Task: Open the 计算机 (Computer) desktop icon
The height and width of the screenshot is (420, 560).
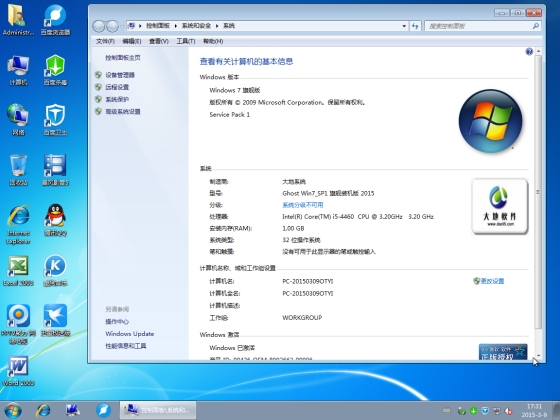Action: click(x=18, y=70)
